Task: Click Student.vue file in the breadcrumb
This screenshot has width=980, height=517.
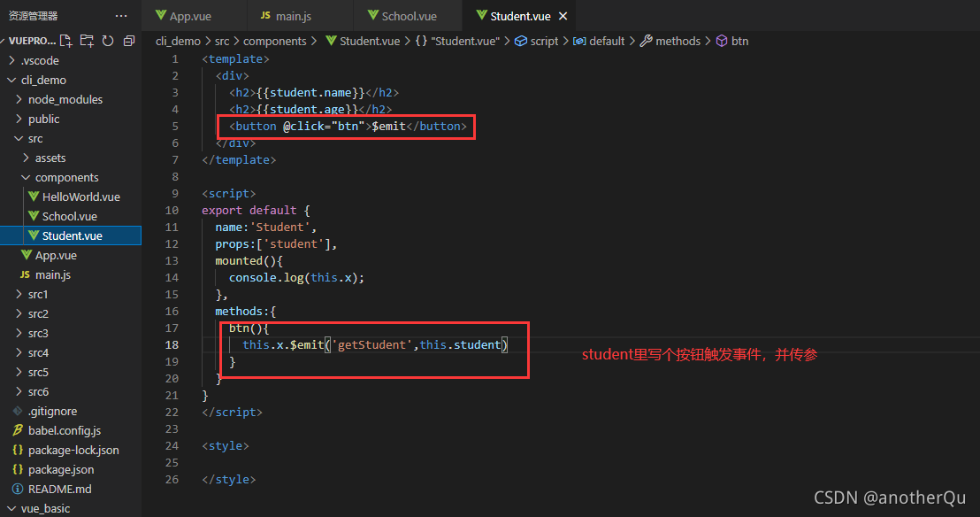Action: point(370,41)
